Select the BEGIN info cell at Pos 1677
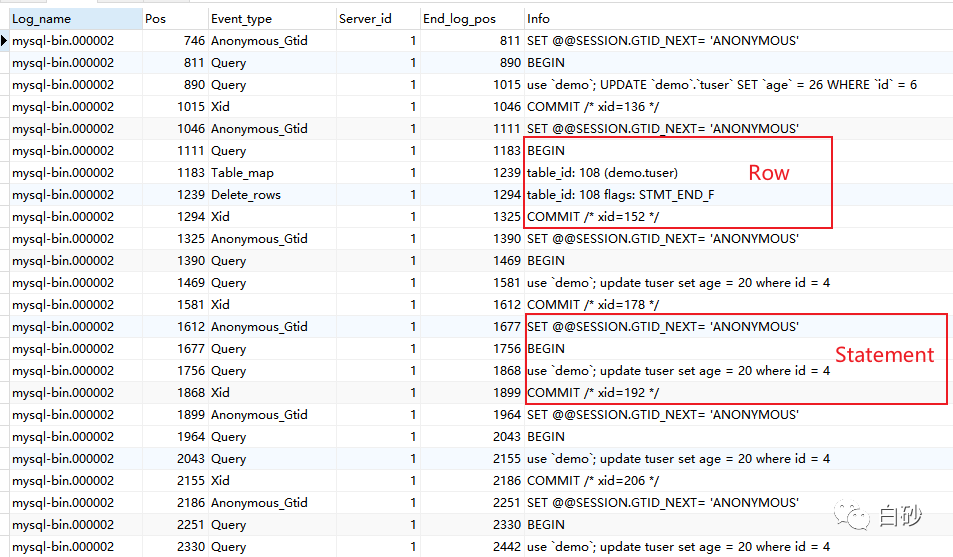Viewport: 953px width, 557px height. pos(738,349)
